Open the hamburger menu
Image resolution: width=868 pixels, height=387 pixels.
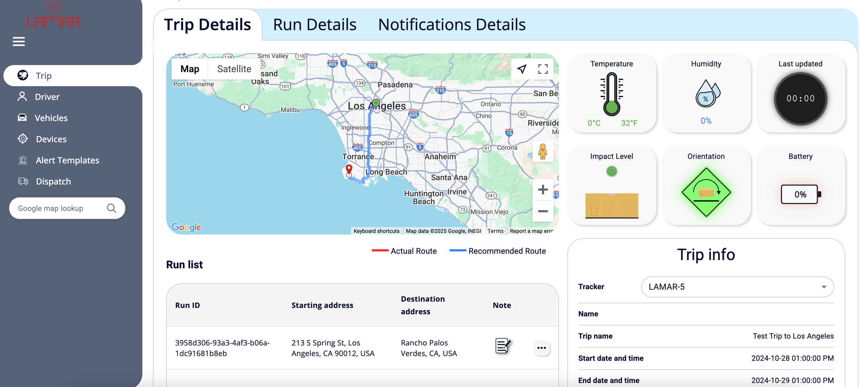pyautogui.click(x=18, y=41)
